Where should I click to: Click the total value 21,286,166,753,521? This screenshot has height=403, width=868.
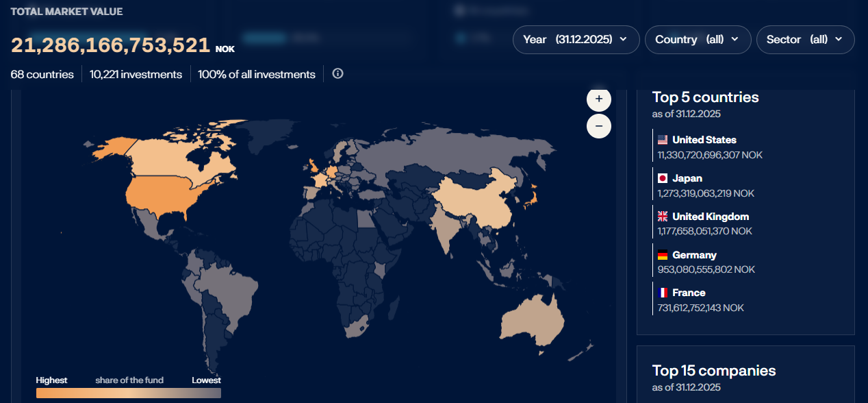point(110,45)
